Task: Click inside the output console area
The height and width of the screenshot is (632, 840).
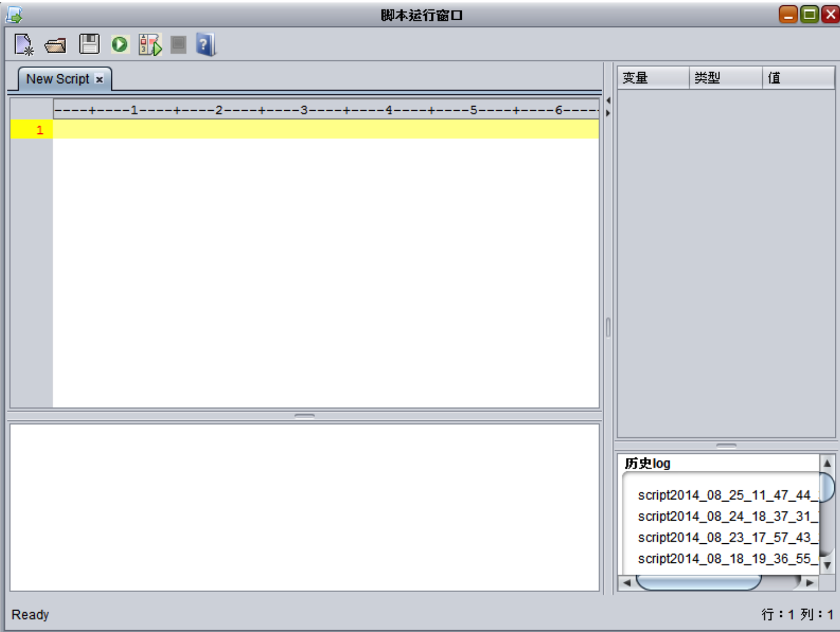Action: pos(305,507)
